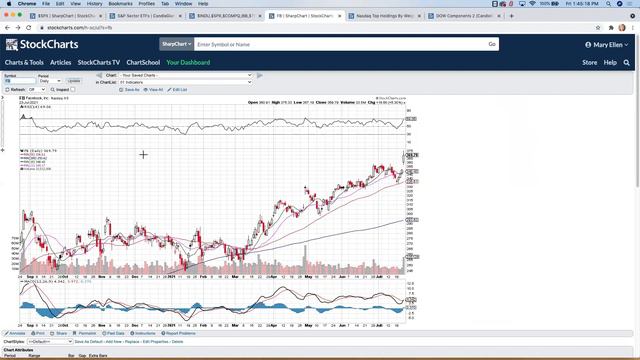This screenshot has width=640, height=360.
Task: Click the Share icon below the chart
Action: pos(52,333)
